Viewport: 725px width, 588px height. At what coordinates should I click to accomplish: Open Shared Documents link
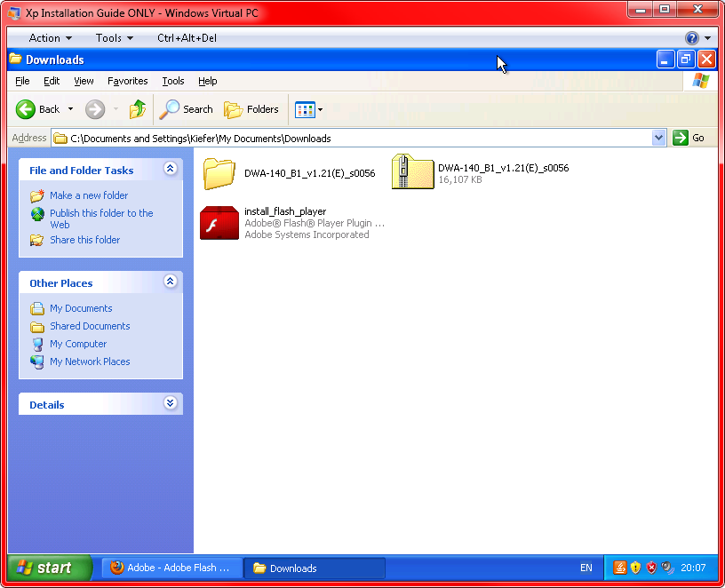point(90,326)
